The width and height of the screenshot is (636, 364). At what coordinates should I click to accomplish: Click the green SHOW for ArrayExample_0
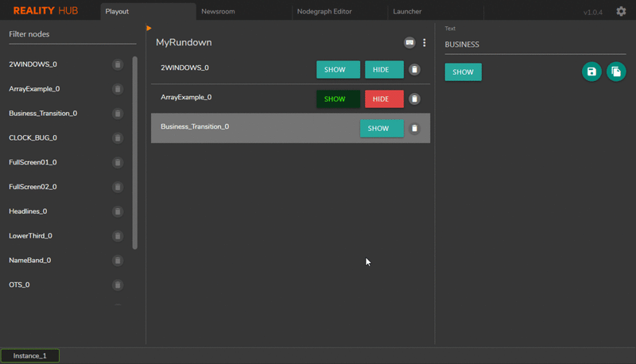click(x=338, y=99)
